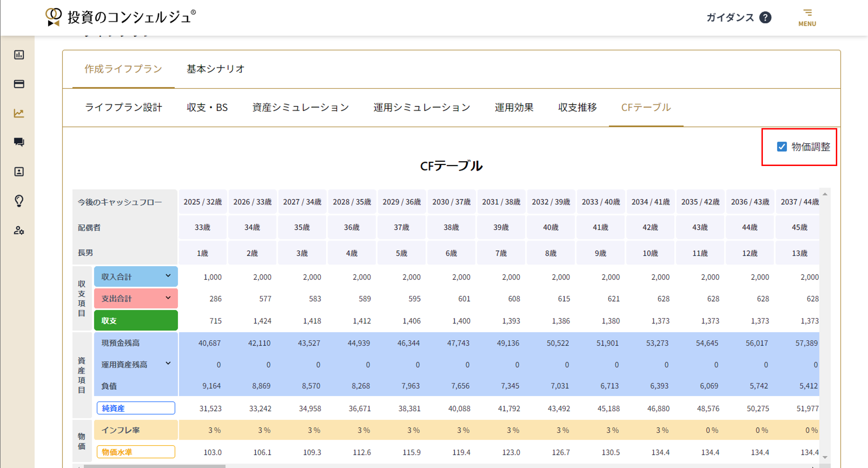Switch to the 作成ライフプラン tab

coord(123,69)
